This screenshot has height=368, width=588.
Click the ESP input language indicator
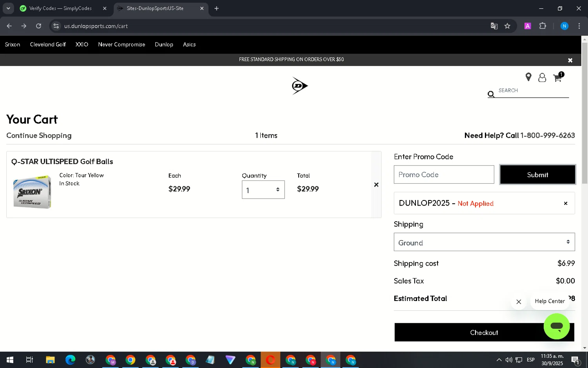[x=531, y=360]
